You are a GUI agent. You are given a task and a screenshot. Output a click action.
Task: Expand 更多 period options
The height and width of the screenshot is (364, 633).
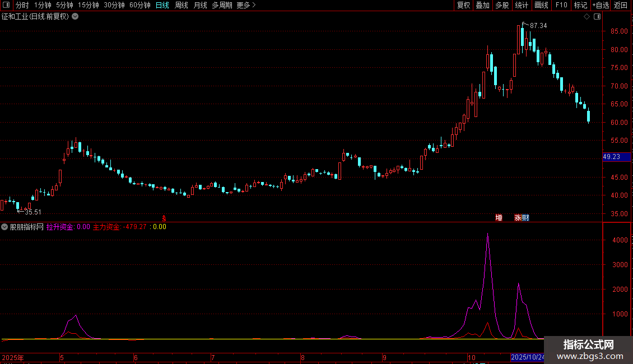246,5
